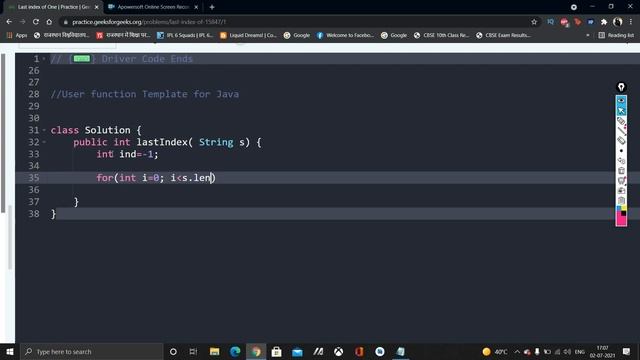The width and height of the screenshot is (640, 360).
Task: Open Microsoft Edge from the taskbar
Action: point(235,351)
